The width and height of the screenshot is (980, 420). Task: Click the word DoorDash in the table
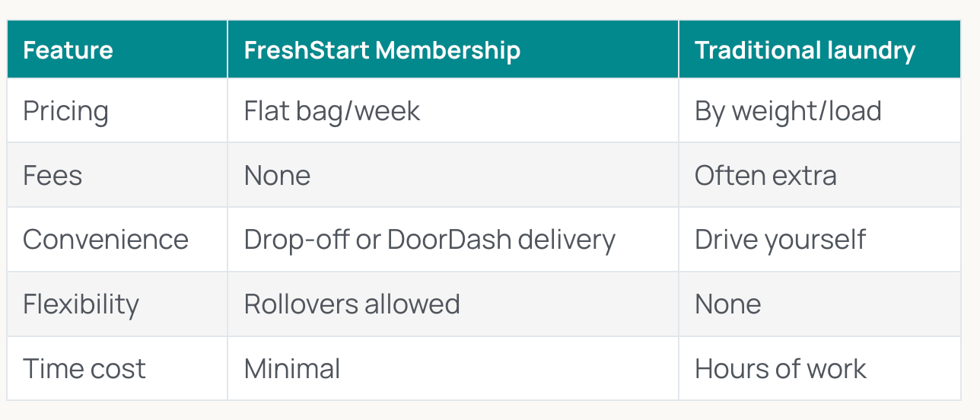[x=449, y=240]
